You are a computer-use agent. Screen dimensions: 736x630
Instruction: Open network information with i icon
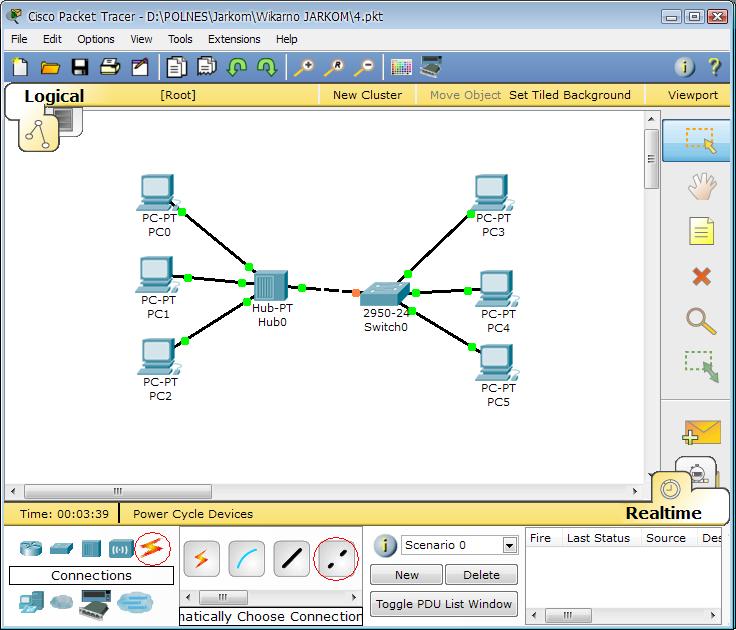684,67
